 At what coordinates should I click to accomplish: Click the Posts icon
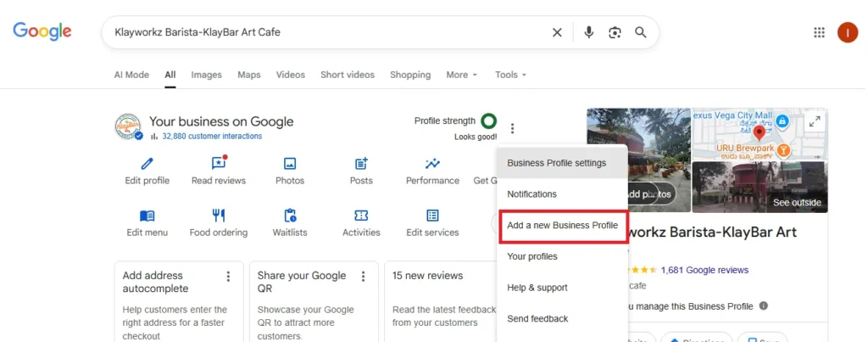[361, 164]
